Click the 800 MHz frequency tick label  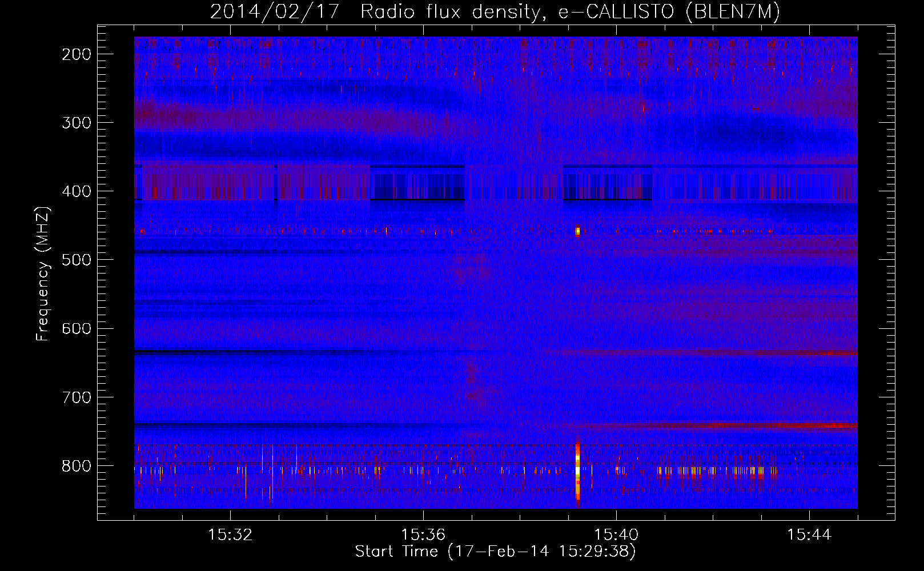point(76,466)
